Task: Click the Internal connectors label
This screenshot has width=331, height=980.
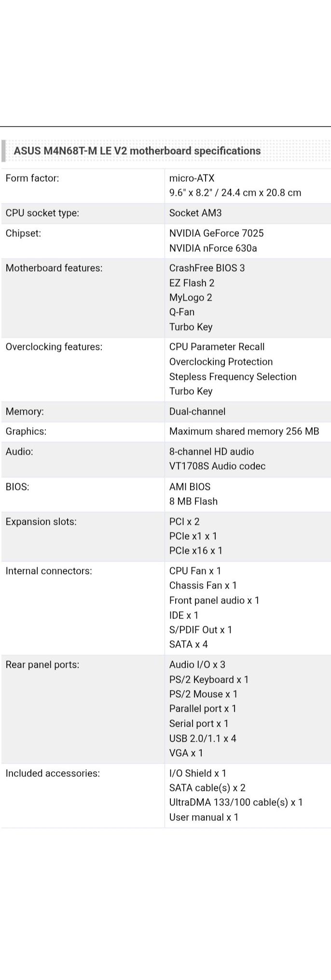Action: point(49,571)
